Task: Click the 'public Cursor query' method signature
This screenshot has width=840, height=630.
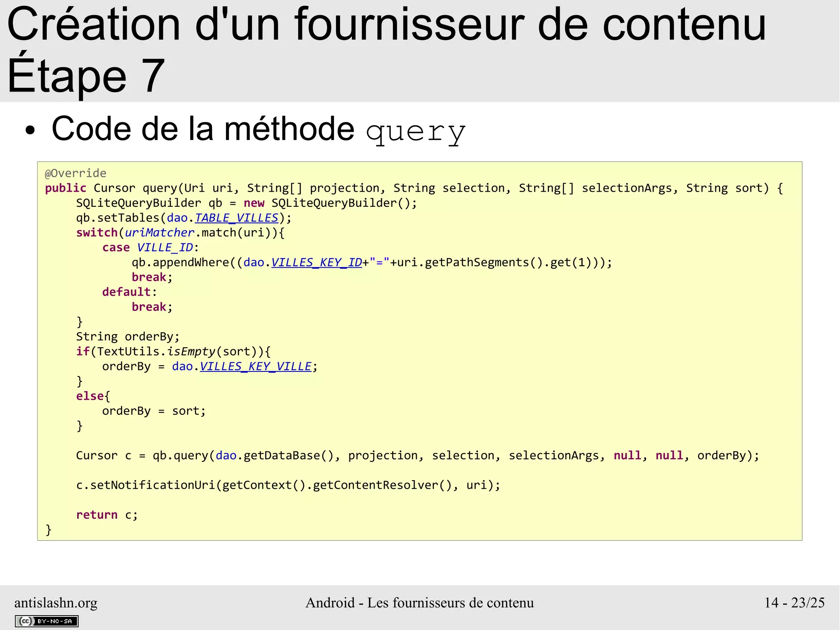Action: coord(414,188)
